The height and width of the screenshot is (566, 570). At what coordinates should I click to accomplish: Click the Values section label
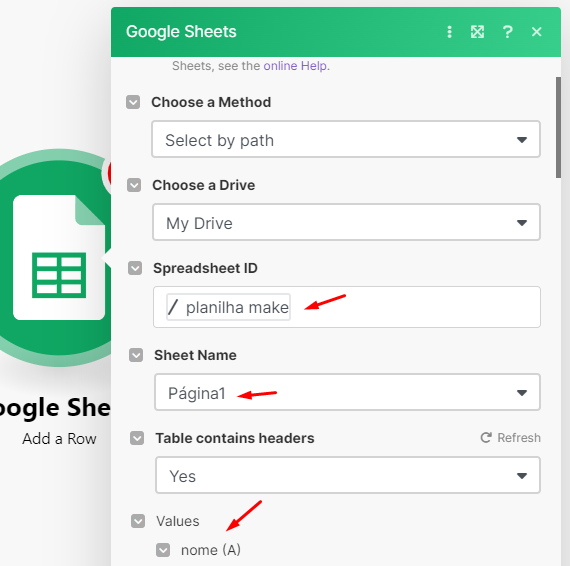178,521
